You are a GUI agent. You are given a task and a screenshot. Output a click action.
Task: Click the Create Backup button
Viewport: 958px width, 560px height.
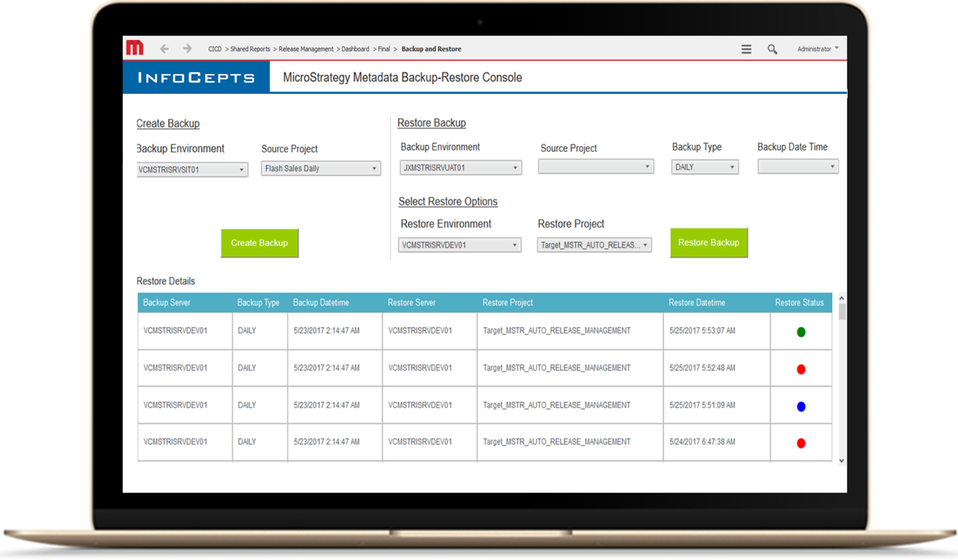click(259, 243)
